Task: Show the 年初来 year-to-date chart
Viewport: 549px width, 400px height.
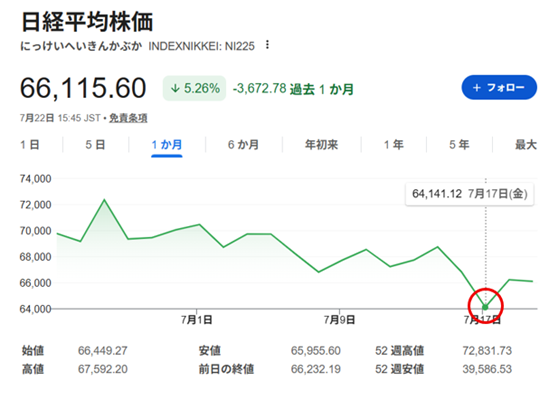Action: (321, 145)
